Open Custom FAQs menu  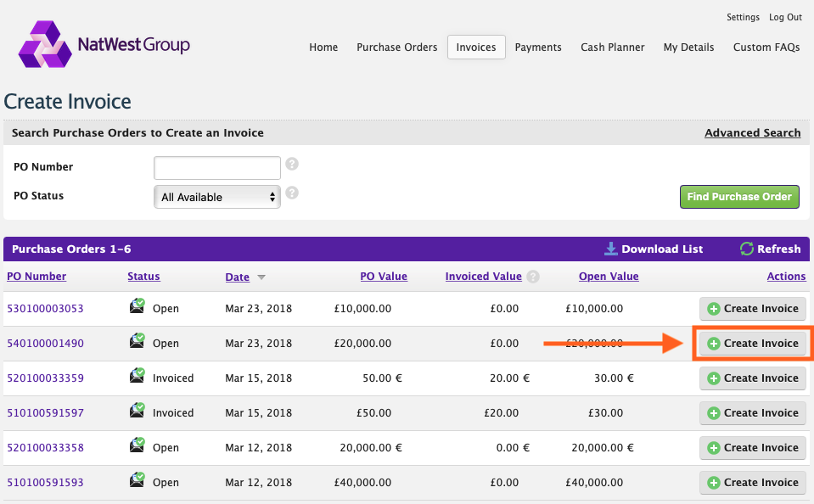coord(766,48)
